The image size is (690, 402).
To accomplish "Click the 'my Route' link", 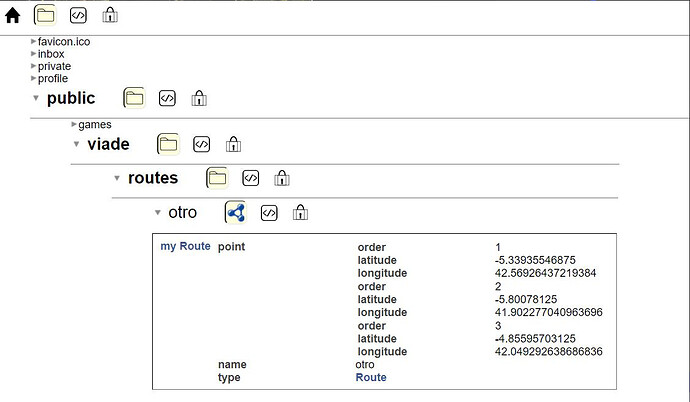I will click(185, 246).
